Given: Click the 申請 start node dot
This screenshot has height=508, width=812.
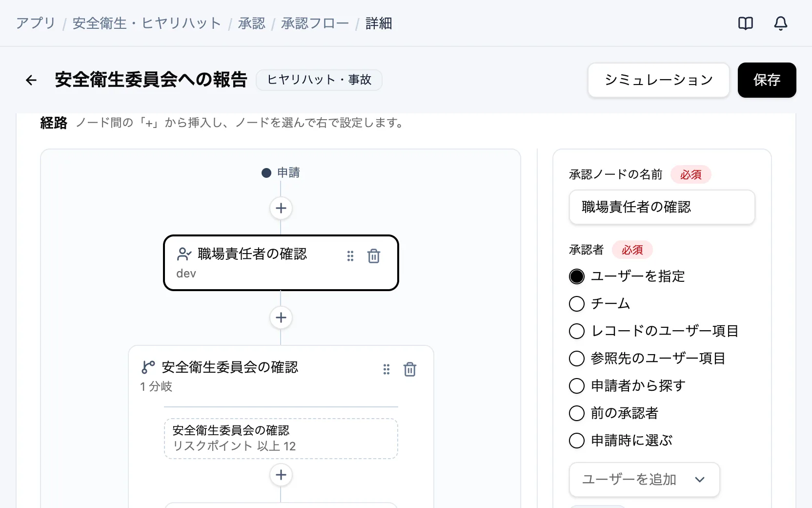Looking at the screenshot, I should (x=266, y=173).
